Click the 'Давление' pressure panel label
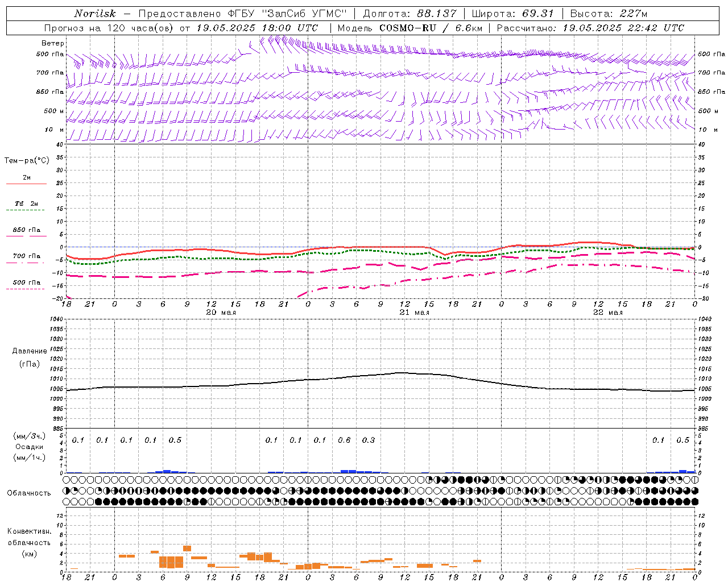Image resolution: width=728 pixels, height=582 pixels. 30,351
